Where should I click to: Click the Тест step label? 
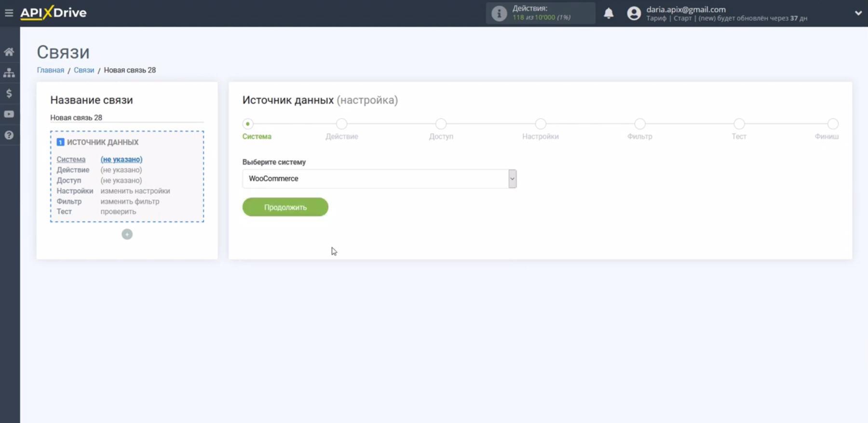point(739,136)
